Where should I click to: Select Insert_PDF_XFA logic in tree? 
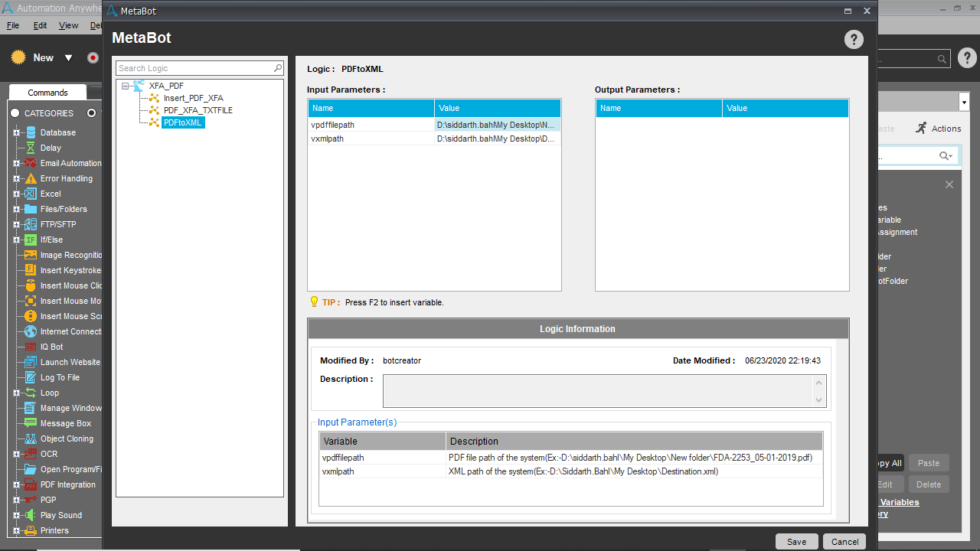click(193, 98)
